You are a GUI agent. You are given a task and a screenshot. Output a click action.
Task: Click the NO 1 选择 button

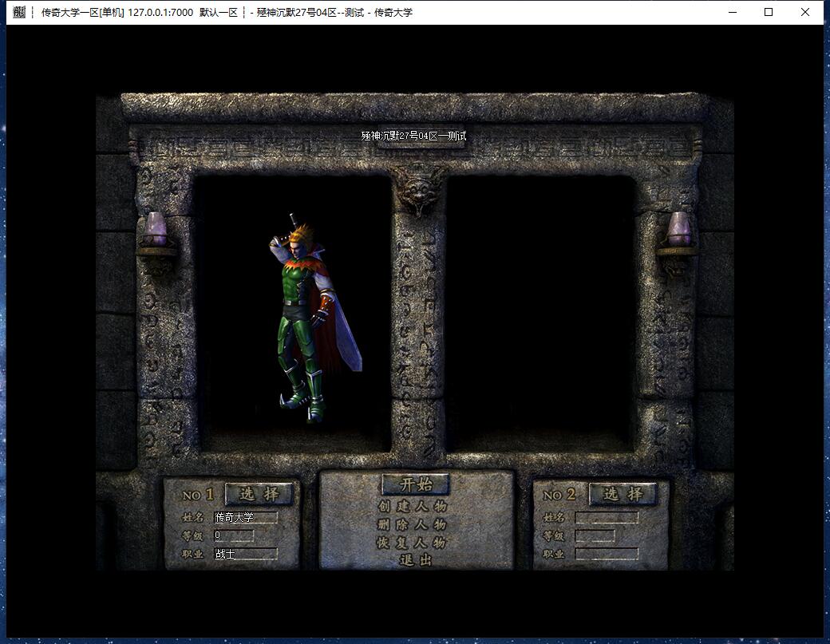click(259, 494)
